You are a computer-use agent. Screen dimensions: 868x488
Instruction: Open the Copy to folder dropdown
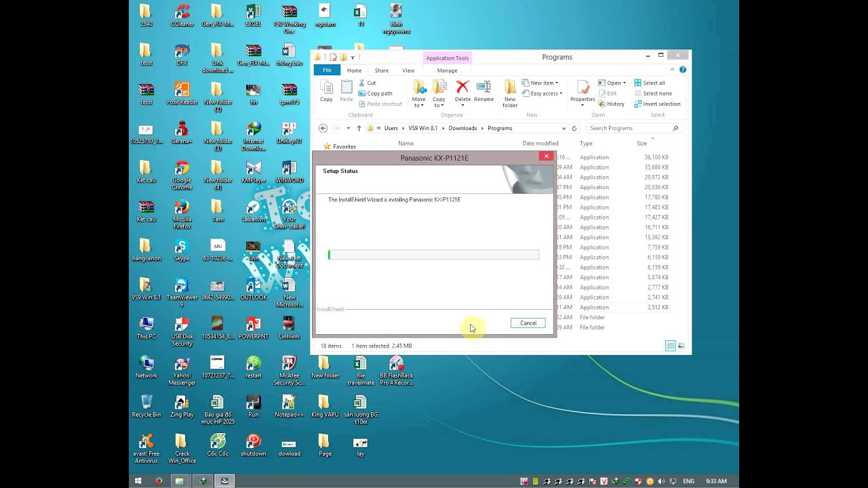tap(439, 93)
